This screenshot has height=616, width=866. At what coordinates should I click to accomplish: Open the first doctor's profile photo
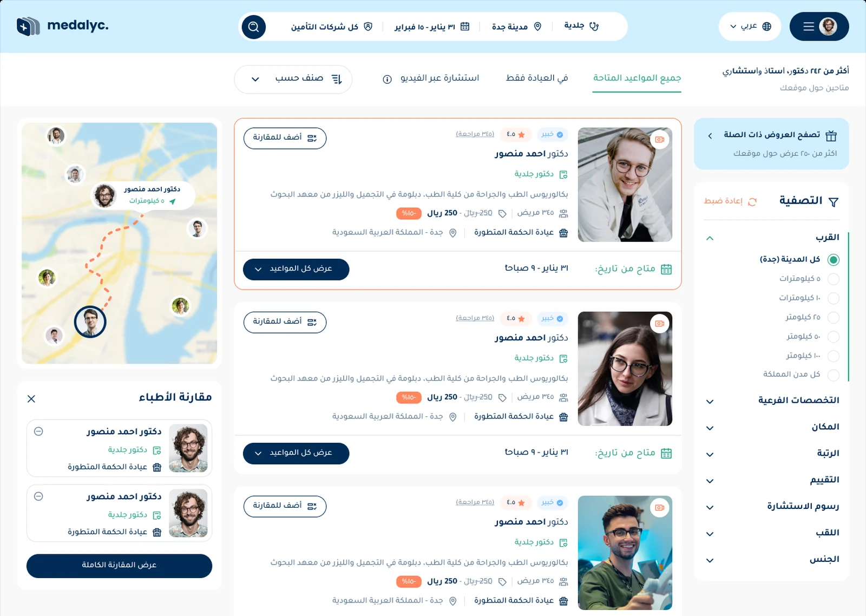pos(625,185)
